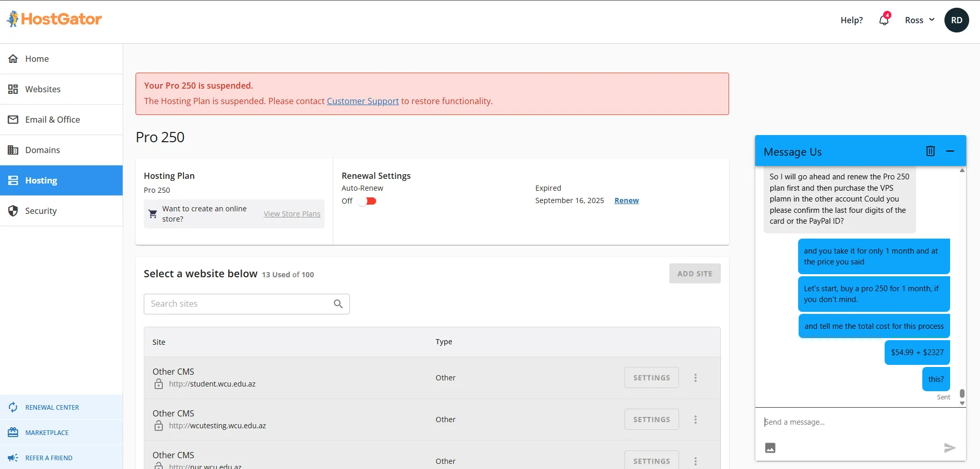This screenshot has width=980, height=469.
Task: Click the HostGator logo
Action: point(54,19)
